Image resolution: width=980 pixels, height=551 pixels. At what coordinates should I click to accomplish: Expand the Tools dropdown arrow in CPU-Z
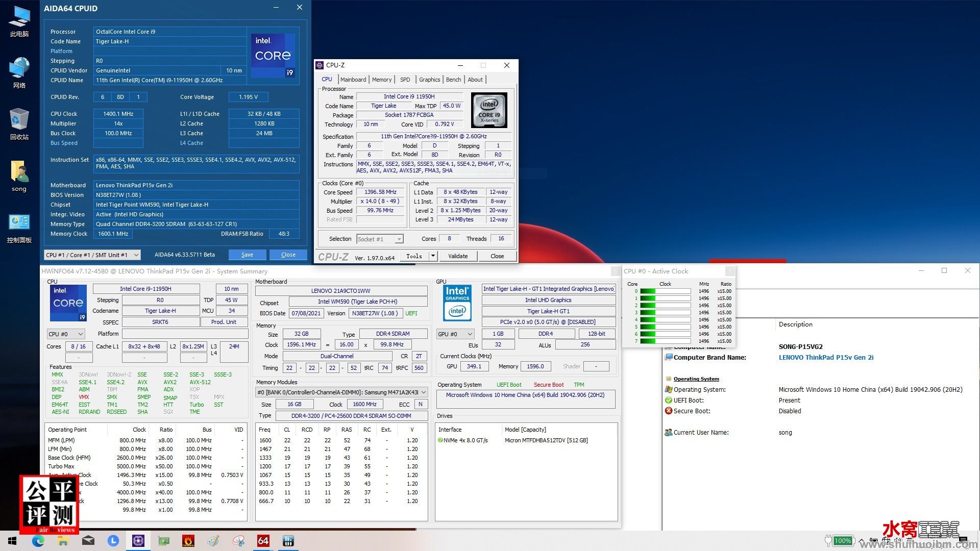point(433,256)
